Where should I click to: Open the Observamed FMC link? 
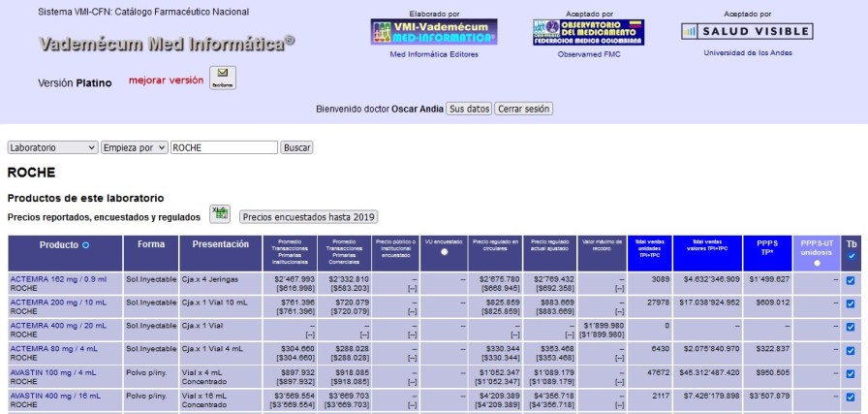pyautogui.click(x=589, y=54)
